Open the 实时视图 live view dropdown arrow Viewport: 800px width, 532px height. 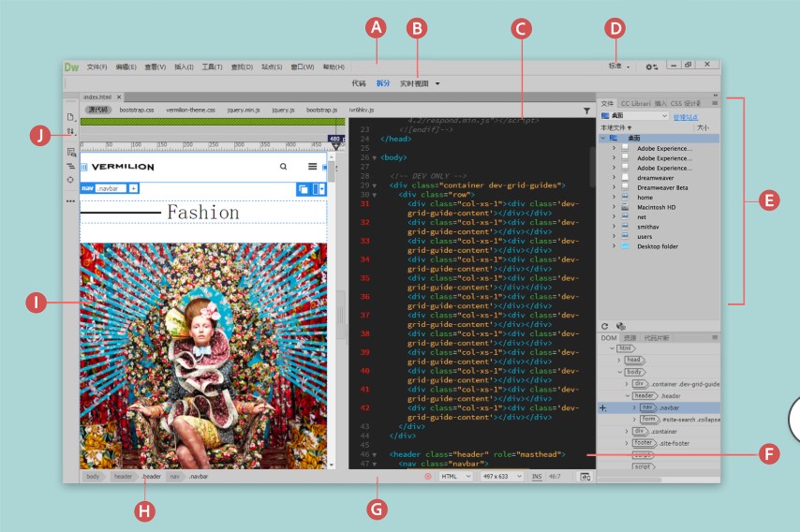(x=437, y=84)
